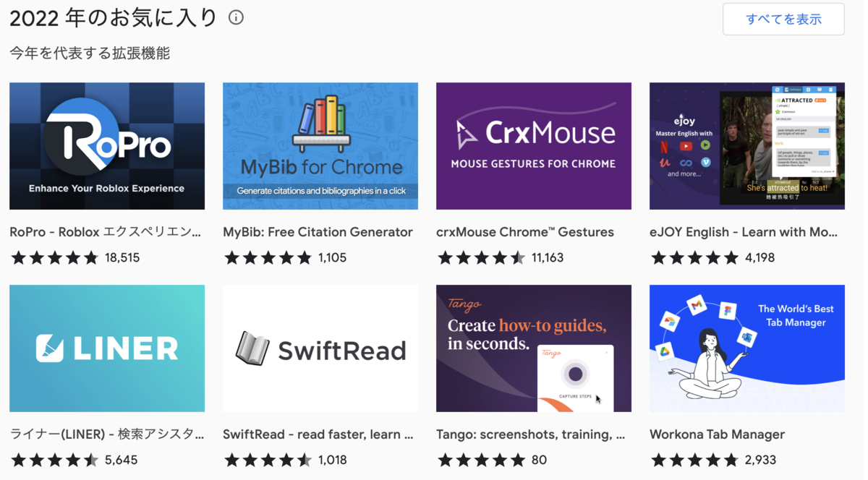Click the MyBib star rating
Screen dimensions: 868x480
(268, 257)
